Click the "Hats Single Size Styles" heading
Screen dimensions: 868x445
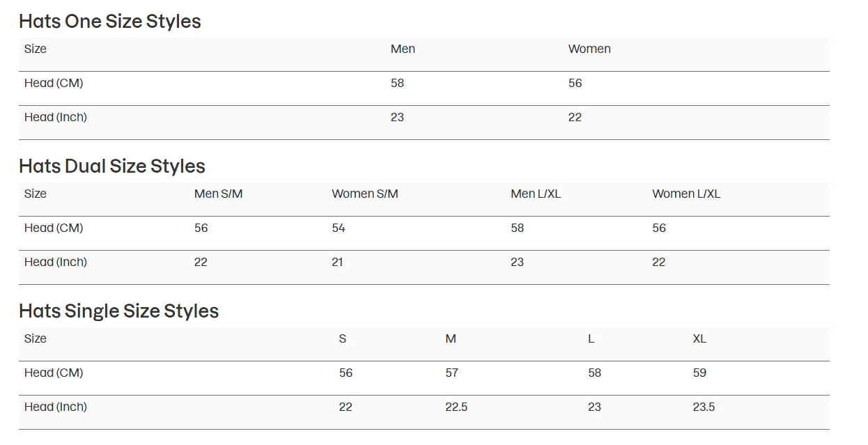click(118, 311)
